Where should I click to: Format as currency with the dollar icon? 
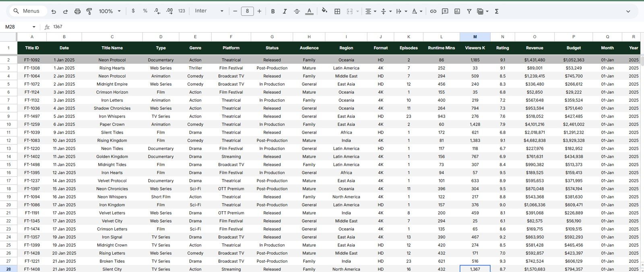pos(133,11)
